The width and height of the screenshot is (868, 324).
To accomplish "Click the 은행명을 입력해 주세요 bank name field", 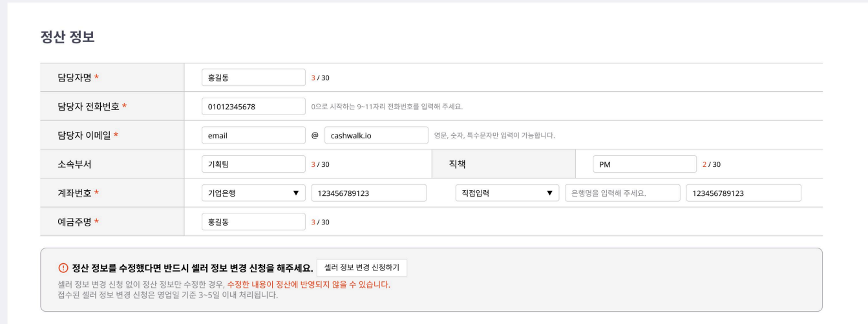I will pyautogui.click(x=622, y=193).
